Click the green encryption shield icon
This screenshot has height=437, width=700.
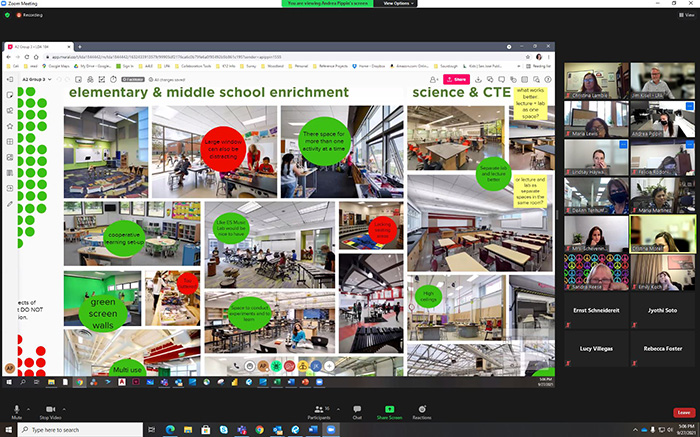click(7, 15)
